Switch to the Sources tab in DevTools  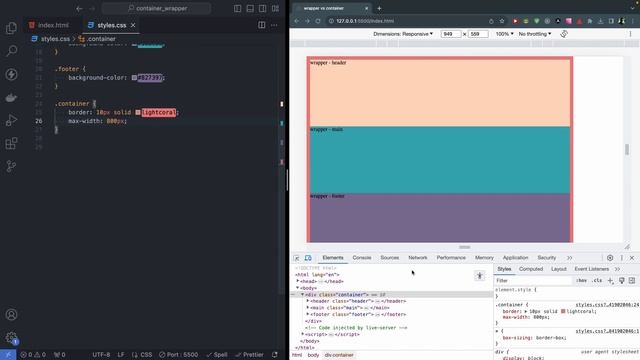389,258
